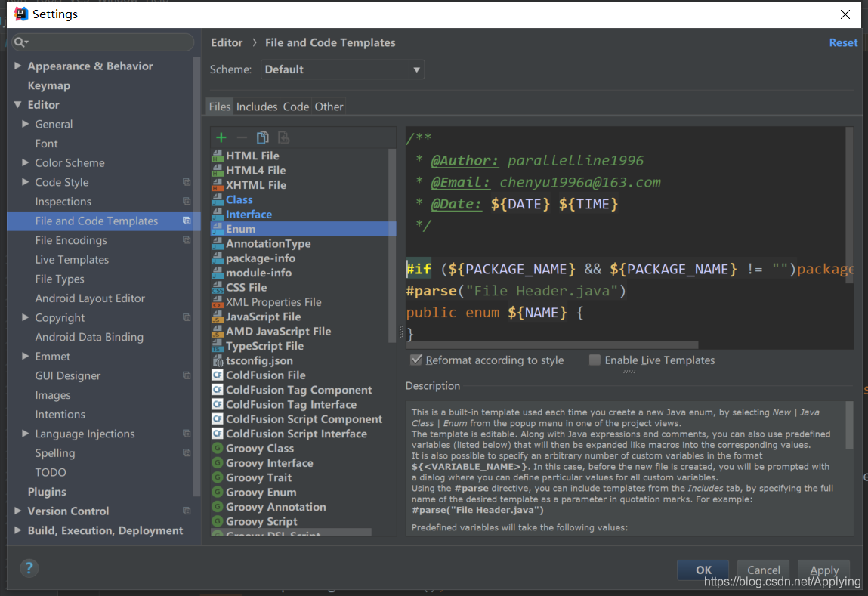Open Plugins settings

point(47,492)
